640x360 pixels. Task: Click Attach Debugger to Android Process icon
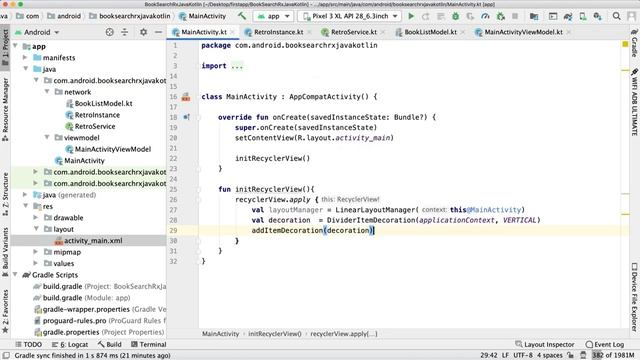pos(500,16)
